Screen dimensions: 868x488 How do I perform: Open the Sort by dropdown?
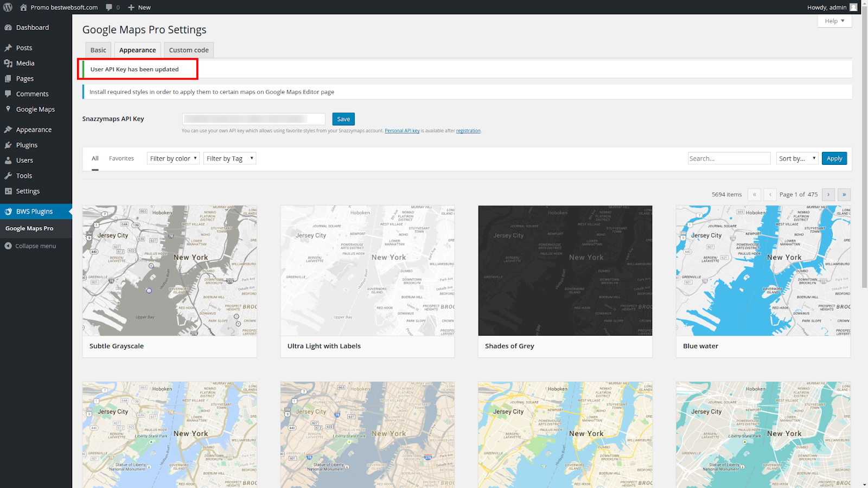click(797, 158)
